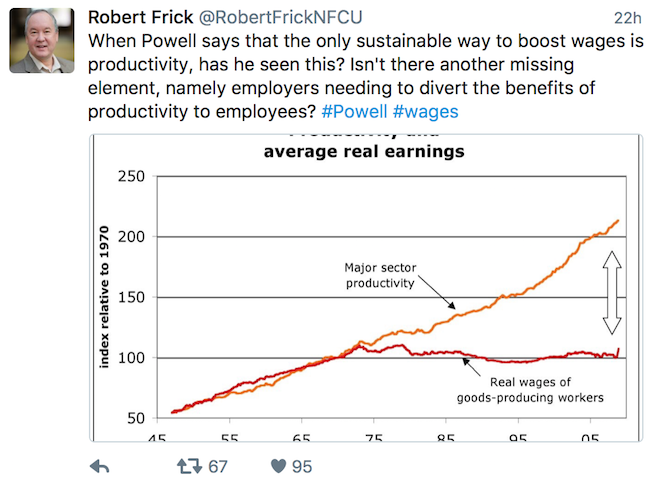Click the "average real earnings" chart title

click(x=364, y=151)
